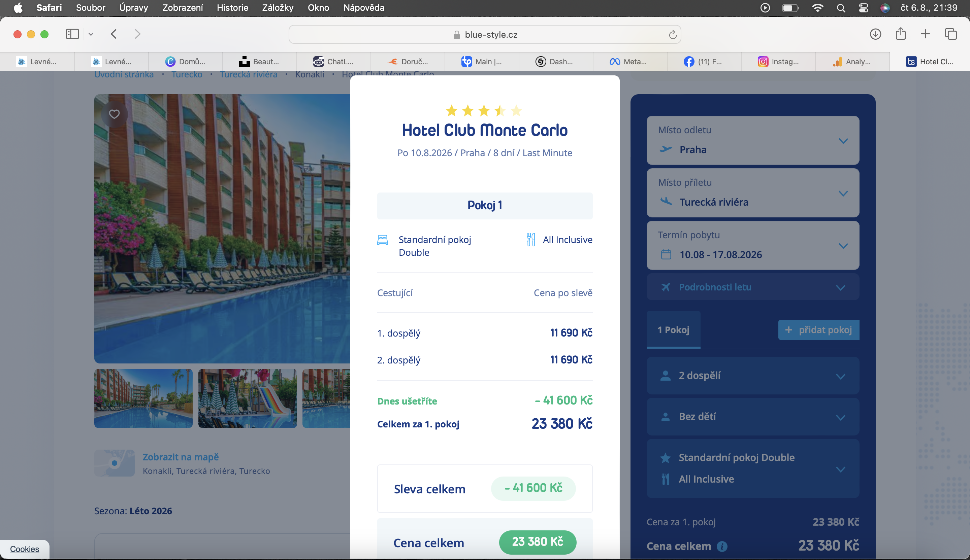Click the Now Playing menu bar icon

tap(765, 8)
